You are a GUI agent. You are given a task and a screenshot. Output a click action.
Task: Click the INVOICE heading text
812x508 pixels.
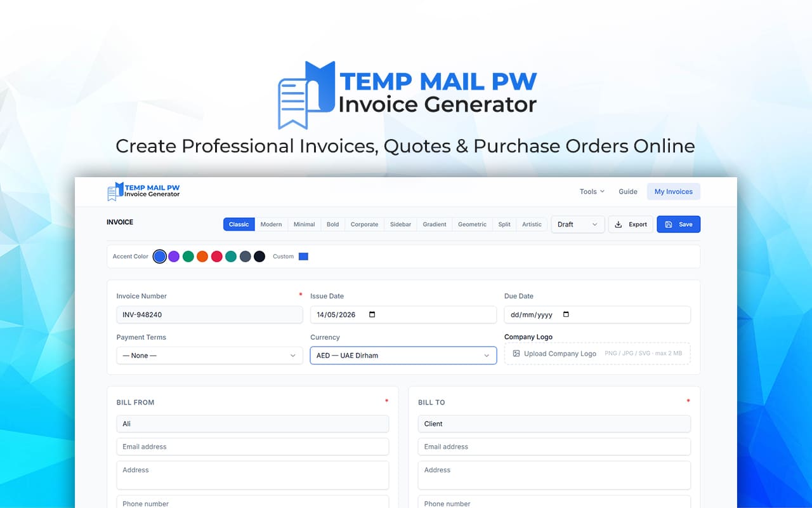coord(120,222)
